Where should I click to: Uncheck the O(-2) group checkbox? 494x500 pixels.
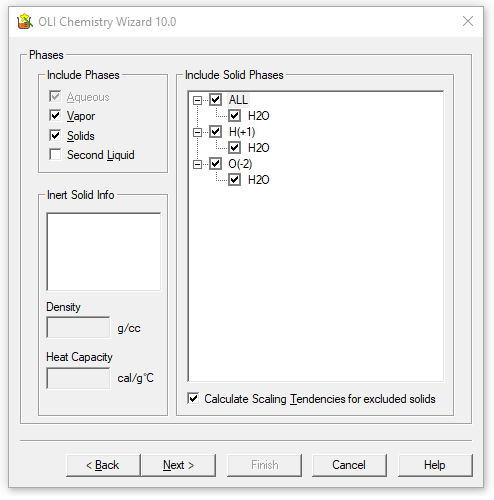pos(216,163)
